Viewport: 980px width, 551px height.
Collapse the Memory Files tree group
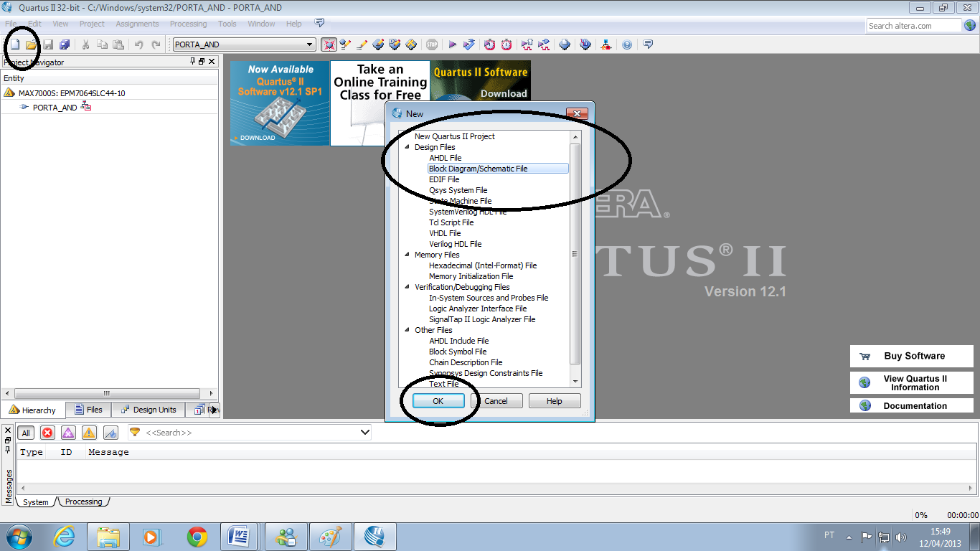coord(407,255)
